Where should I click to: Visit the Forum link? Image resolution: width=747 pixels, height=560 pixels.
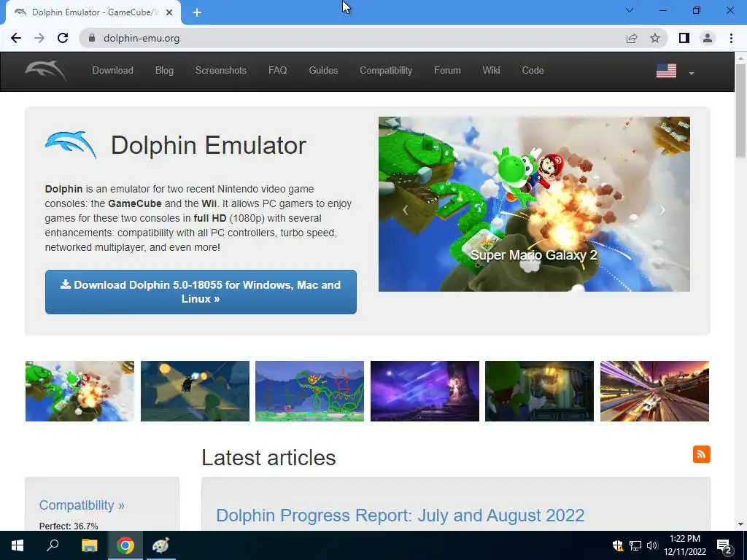(x=447, y=71)
